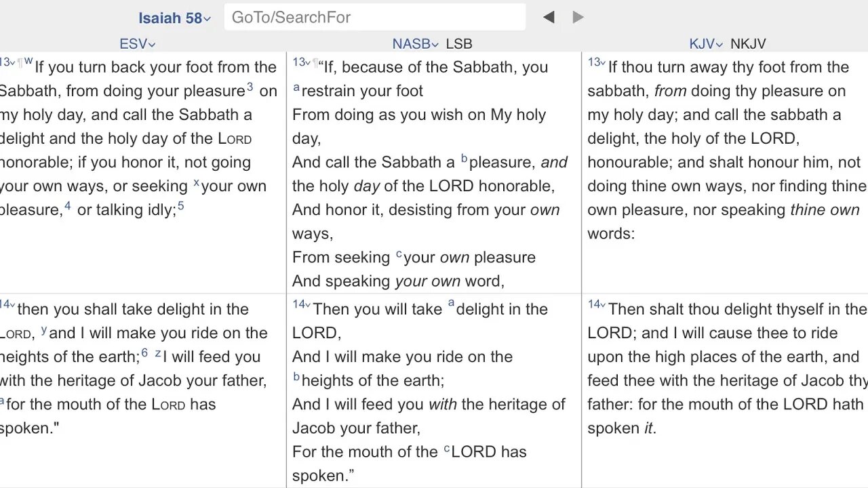
Task: Click the paragraph mark in ESV verse 13
Action: (x=20, y=62)
